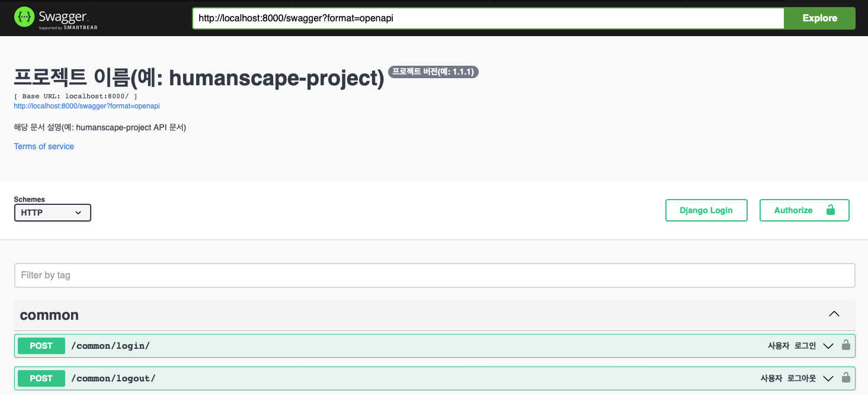Click the Authorize button

point(805,210)
